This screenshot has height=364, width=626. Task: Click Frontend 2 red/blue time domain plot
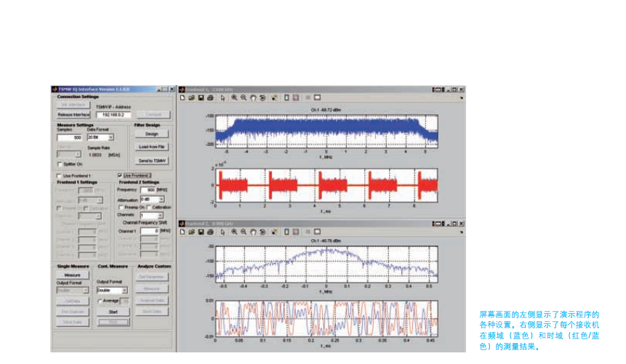point(326,319)
